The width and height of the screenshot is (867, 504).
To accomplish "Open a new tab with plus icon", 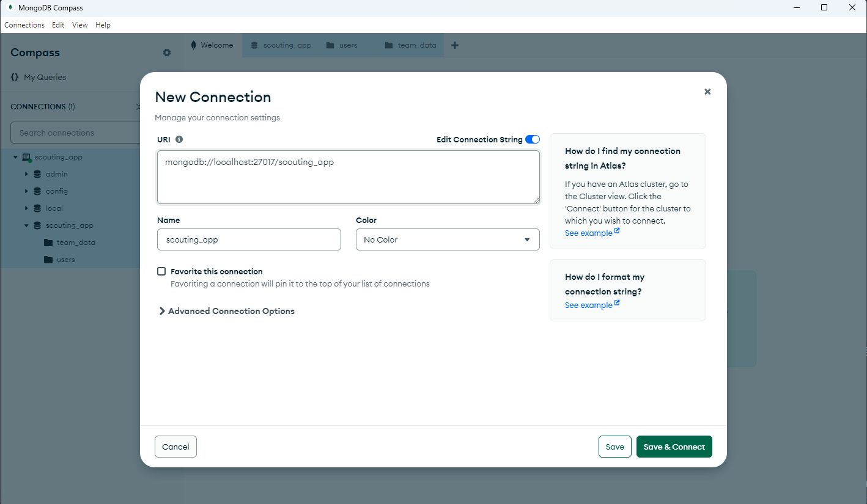I will click(x=455, y=45).
